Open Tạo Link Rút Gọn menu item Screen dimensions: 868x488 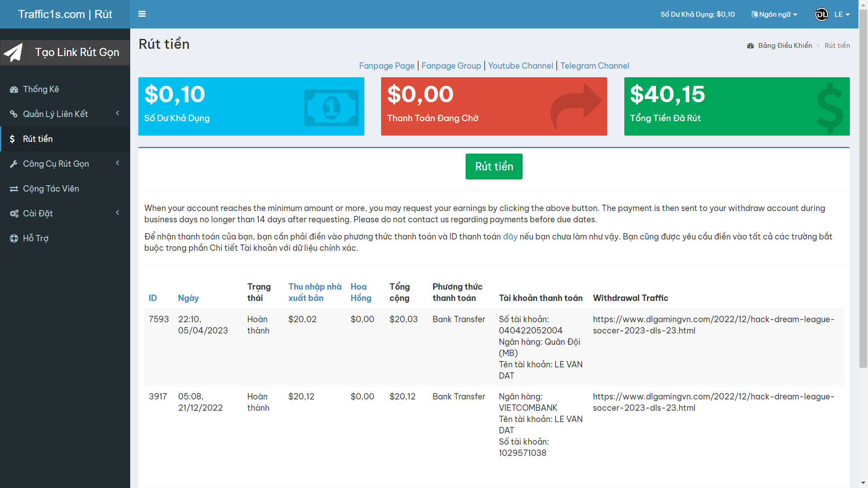pyautogui.click(x=77, y=52)
